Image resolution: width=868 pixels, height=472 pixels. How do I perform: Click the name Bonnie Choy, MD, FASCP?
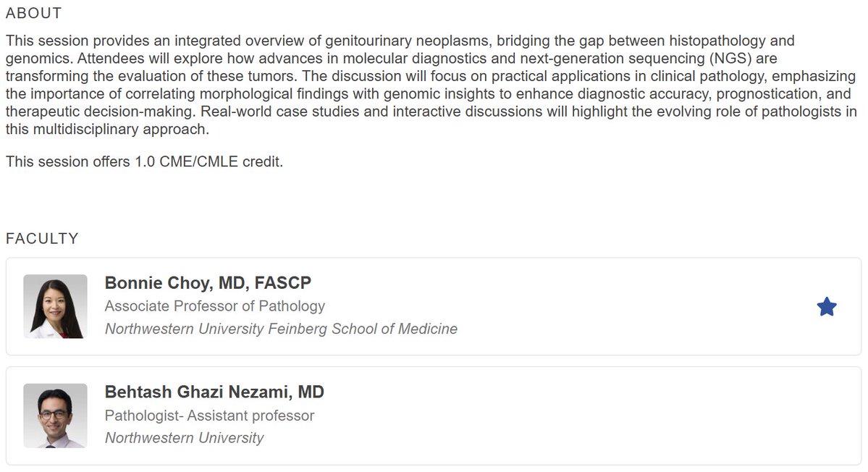pyautogui.click(x=208, y=283)
